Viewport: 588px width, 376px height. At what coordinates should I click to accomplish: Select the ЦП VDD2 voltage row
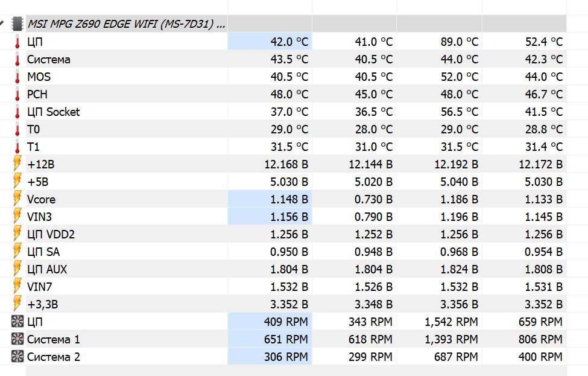click(x=51, y=234)
